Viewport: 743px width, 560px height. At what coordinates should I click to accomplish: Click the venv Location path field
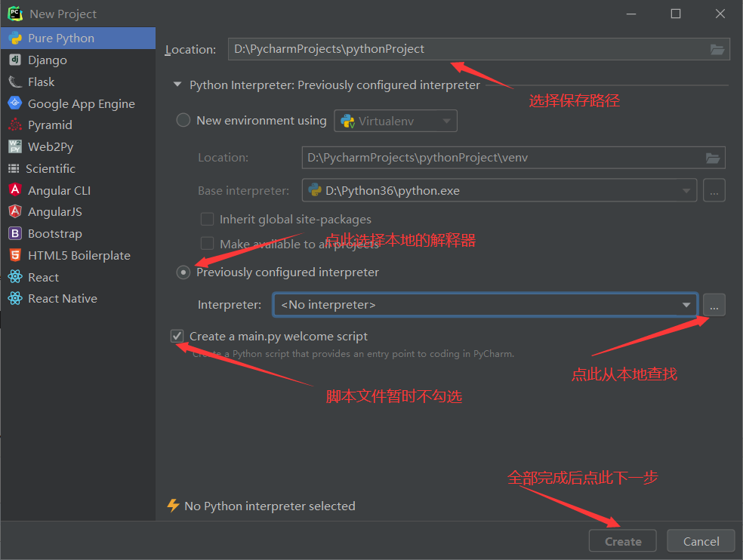point(513,158)
